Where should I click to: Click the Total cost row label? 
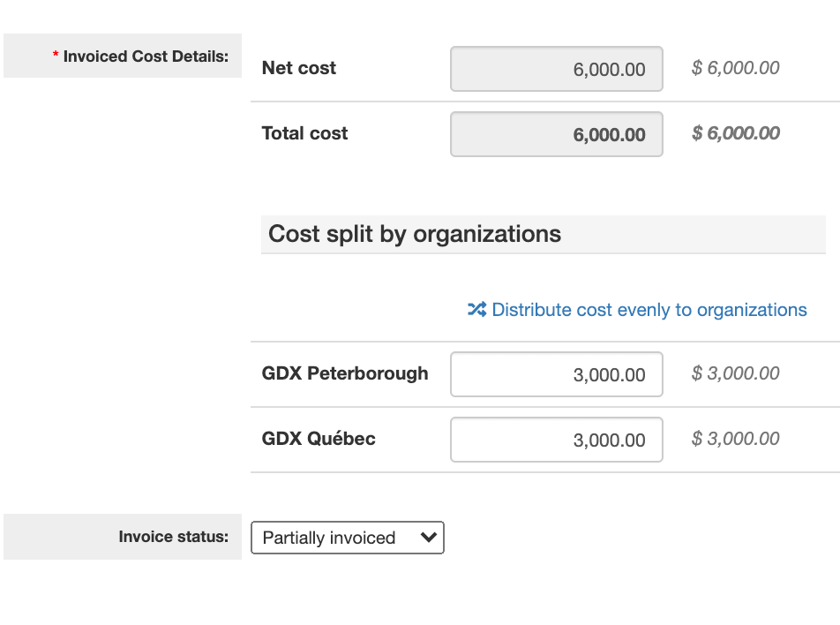coord(304,133)
